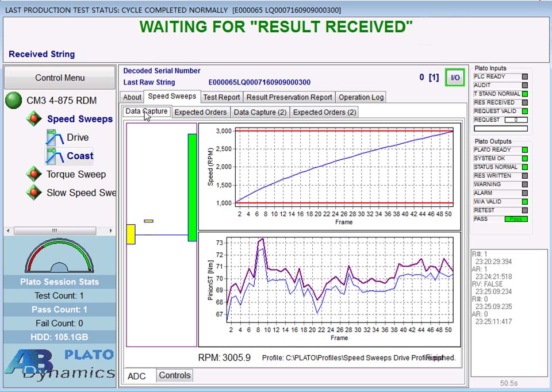This screenshot has height=392, width=552.
Task: Click the Drive sweep curve icon
Action: [55, 137]
